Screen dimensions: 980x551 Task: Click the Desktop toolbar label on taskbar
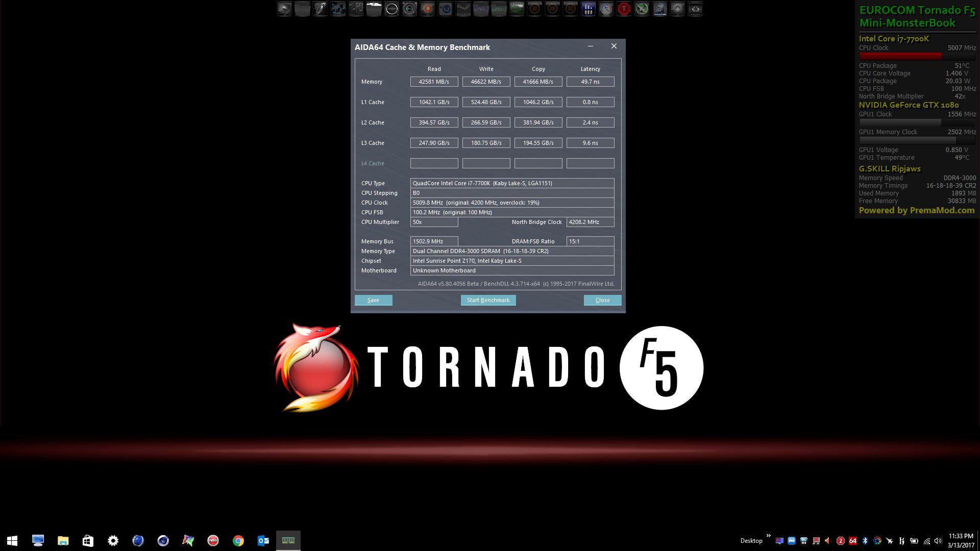click(x=751, y=541)
